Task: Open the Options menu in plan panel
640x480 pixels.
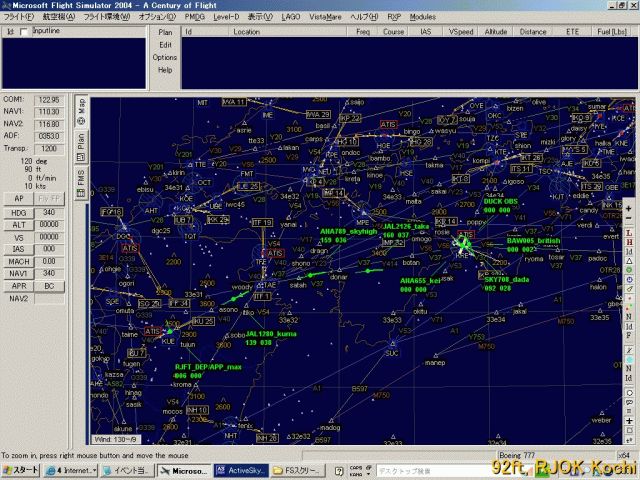Action: point(165,58)
